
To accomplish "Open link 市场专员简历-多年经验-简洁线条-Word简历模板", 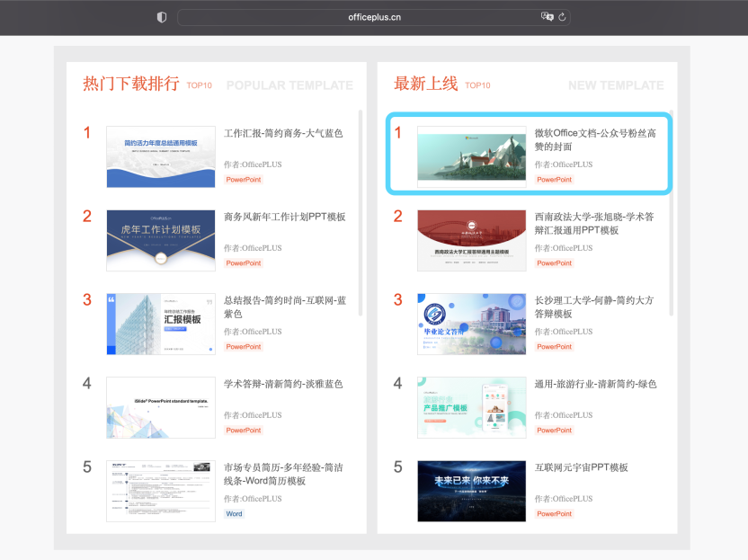I will 283,474.
